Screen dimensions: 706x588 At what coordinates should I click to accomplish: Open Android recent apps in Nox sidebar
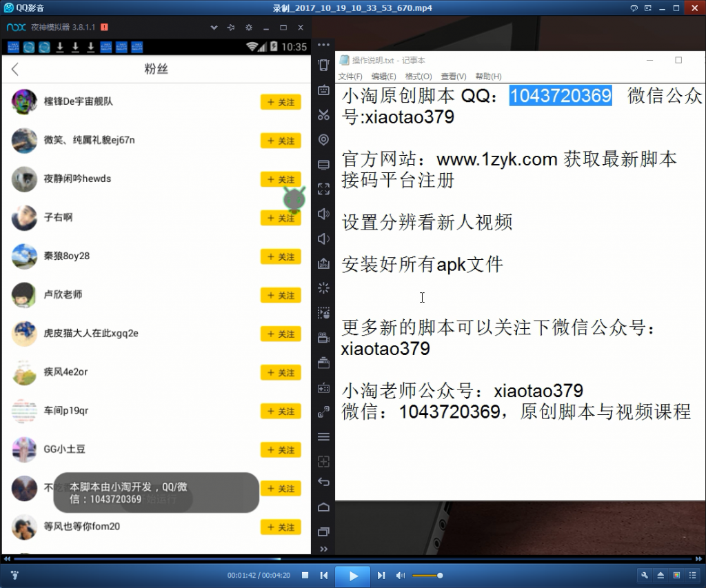[x=323, y=531]
